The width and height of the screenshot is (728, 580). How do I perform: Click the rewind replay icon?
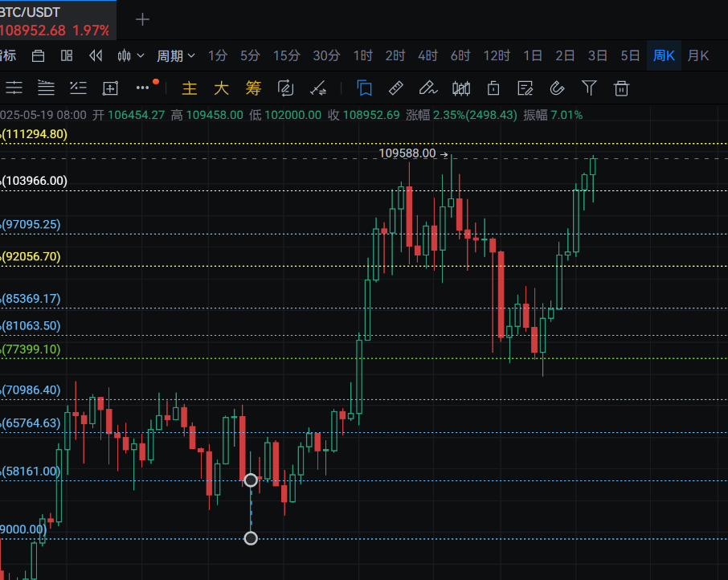96,56
